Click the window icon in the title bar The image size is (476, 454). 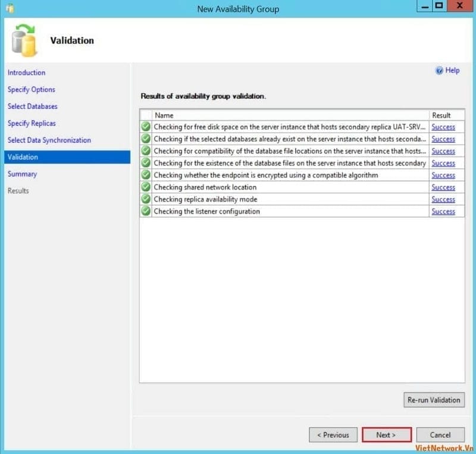[10, 8]
